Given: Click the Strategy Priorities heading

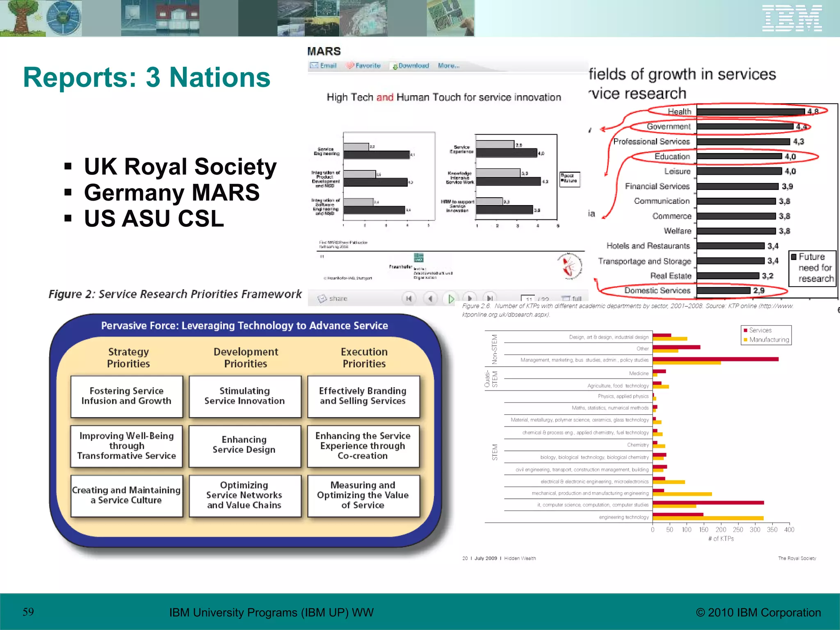Looking at the screenshot, I should (128, 358).
